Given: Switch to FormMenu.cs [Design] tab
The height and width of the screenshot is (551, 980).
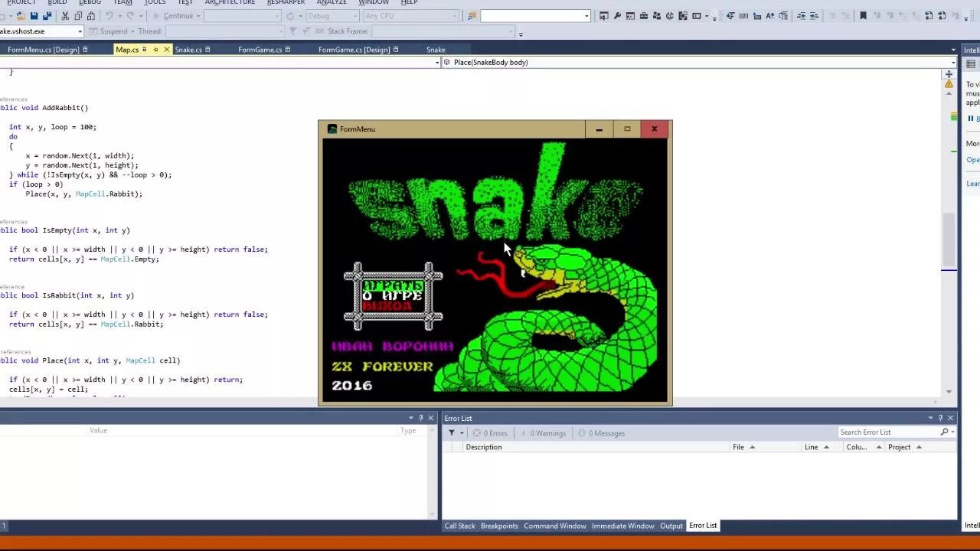Looking at the screenshot, I should pyautogui.click(x=43, y=50).
